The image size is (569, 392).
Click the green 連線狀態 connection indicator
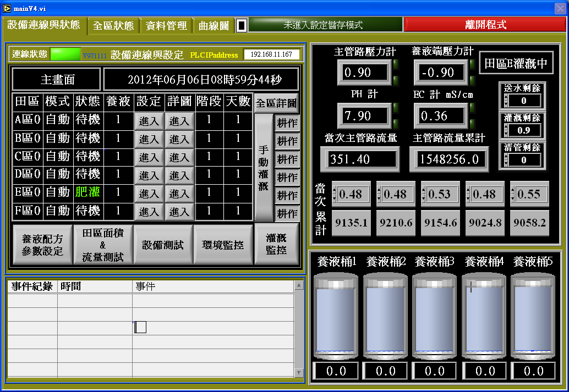point(65,54)
